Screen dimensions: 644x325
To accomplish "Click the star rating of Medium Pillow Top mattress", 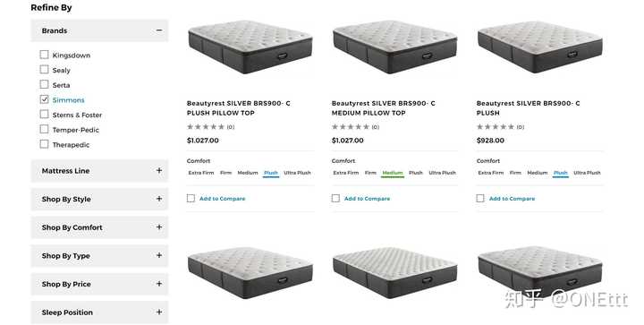I will pyautogui.click(x=351, y=127).
